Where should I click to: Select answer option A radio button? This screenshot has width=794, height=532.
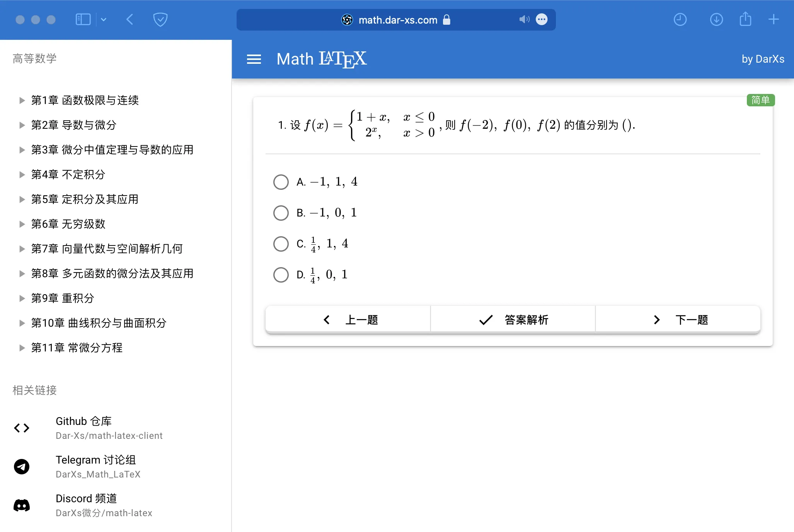(281, 182)
